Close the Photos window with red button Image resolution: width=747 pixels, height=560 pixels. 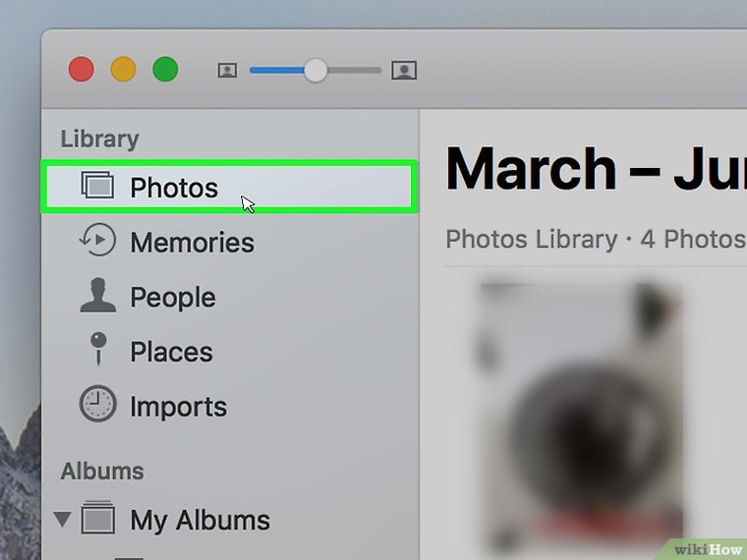click(x=81, y=70)
